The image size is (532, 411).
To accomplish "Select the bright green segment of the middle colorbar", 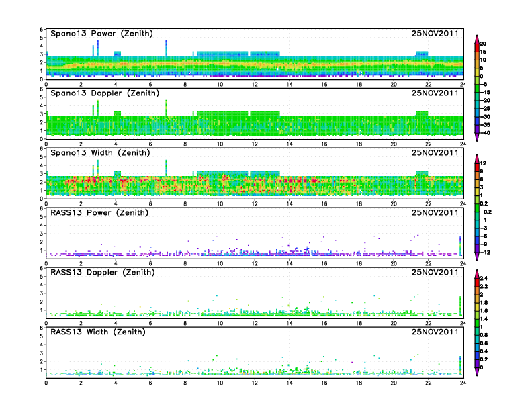I will point(477,208).
